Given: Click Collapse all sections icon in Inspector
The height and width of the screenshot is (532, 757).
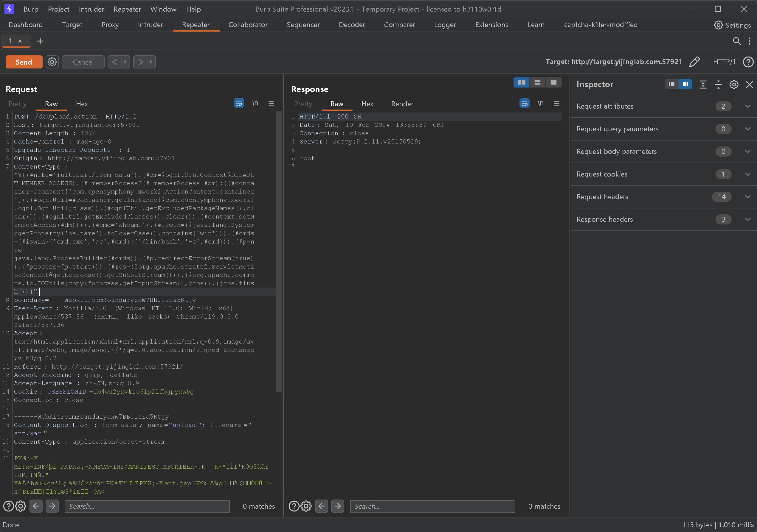Looking at the screenshot, I should tap(719, 85).
